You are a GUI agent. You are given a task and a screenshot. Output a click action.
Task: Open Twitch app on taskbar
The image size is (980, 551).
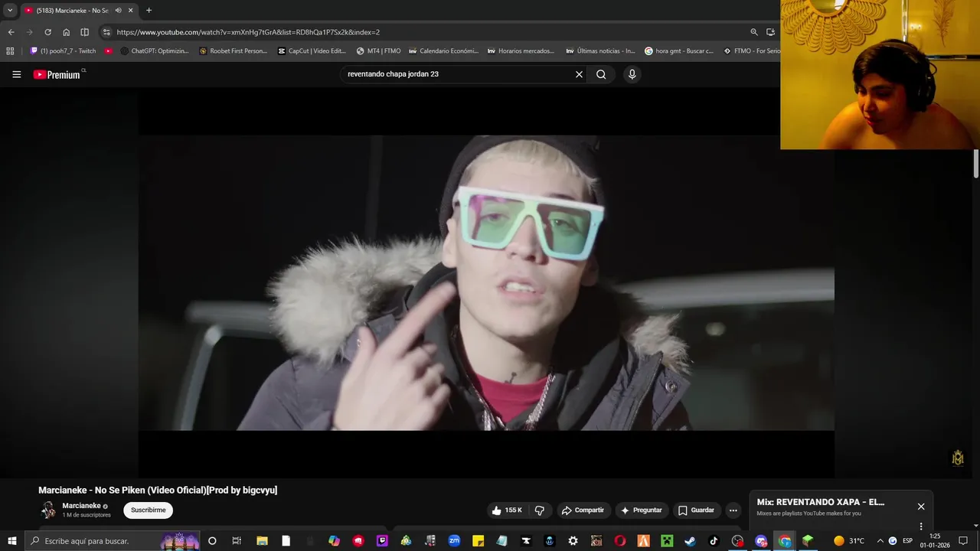click(x=382, y=541)
